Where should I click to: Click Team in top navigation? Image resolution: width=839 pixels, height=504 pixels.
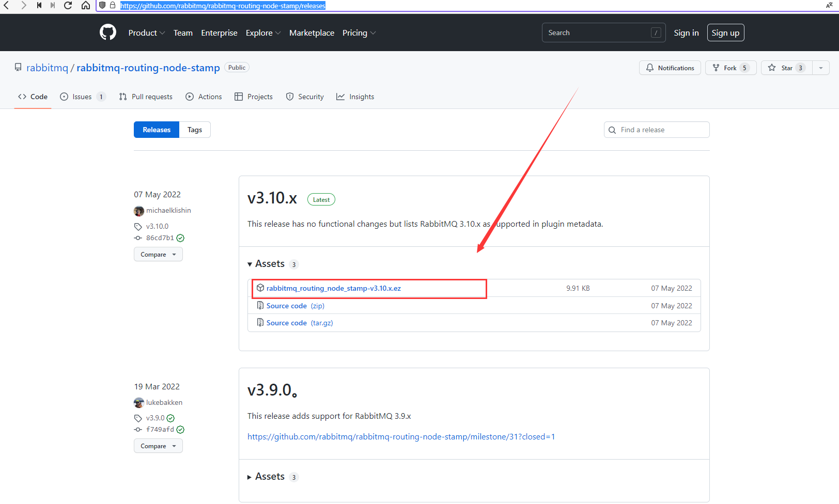pyautogui.click(x=183, y=33)
